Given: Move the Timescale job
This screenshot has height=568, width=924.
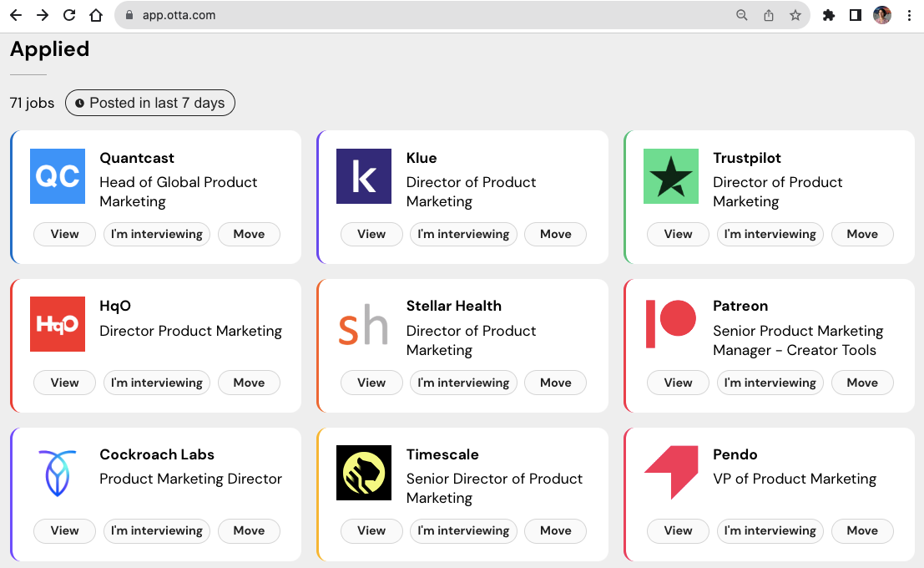Looking at the screenshot, I should (x=556, y=531).
